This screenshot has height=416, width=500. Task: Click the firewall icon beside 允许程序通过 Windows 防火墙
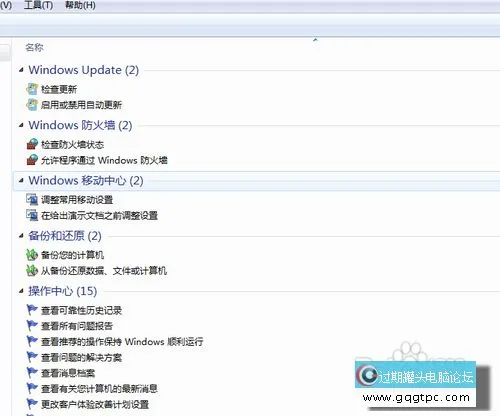pyautogui.click(x=32, y=160)
